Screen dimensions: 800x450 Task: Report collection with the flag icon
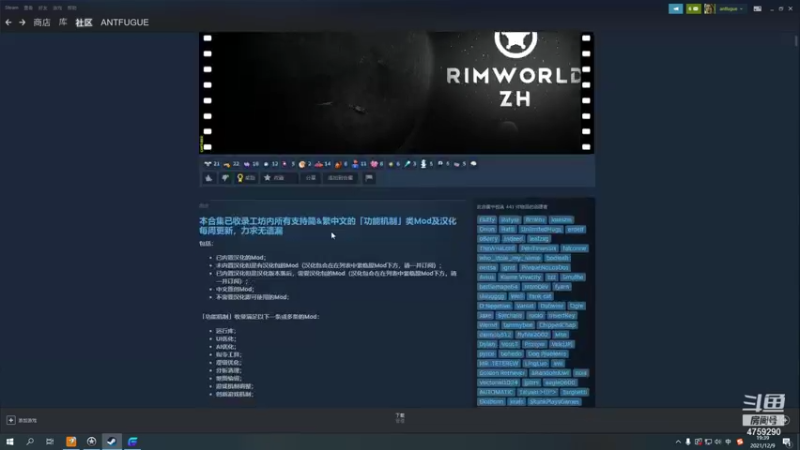(x=369, y=178)
